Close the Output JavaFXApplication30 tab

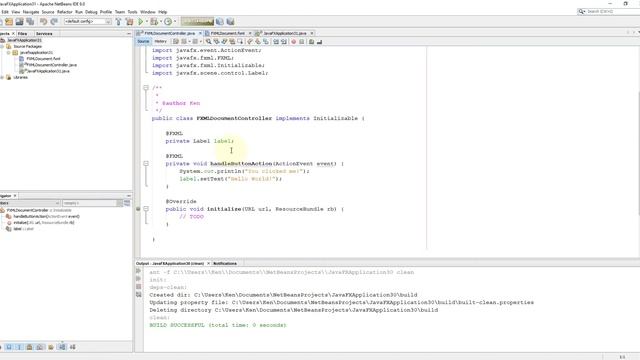coord(208,263)
